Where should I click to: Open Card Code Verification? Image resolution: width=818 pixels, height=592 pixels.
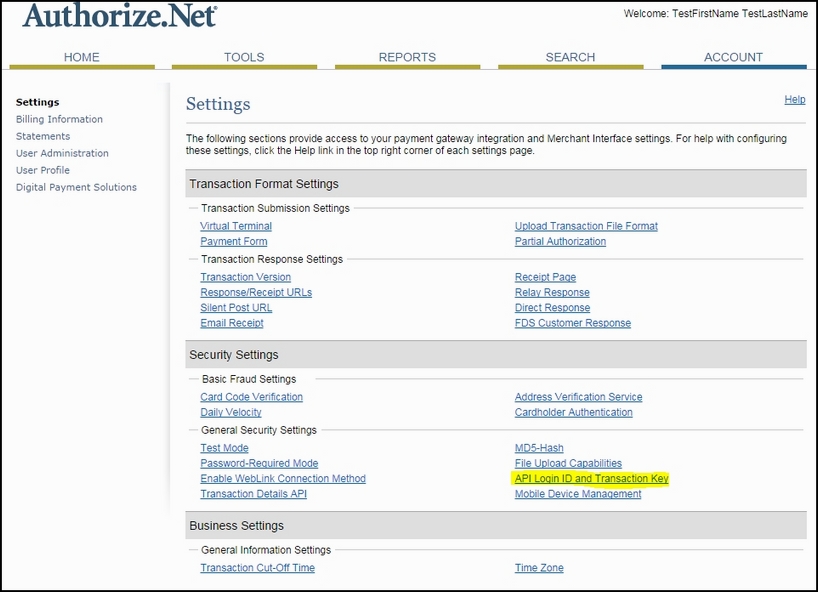click(x=251, y=397)
